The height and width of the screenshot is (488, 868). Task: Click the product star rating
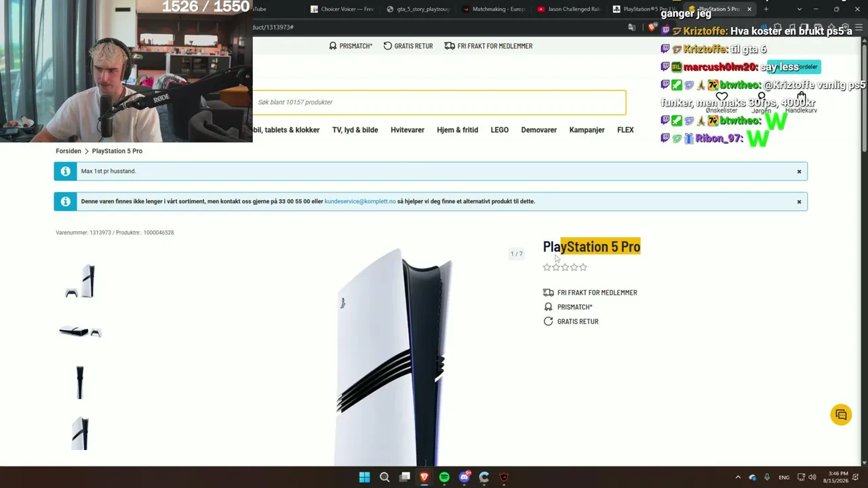pos(565,268)
